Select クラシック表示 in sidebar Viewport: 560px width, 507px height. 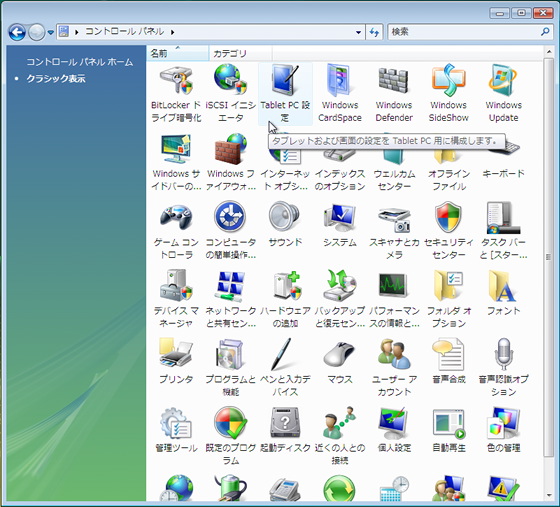pos(56,79)
